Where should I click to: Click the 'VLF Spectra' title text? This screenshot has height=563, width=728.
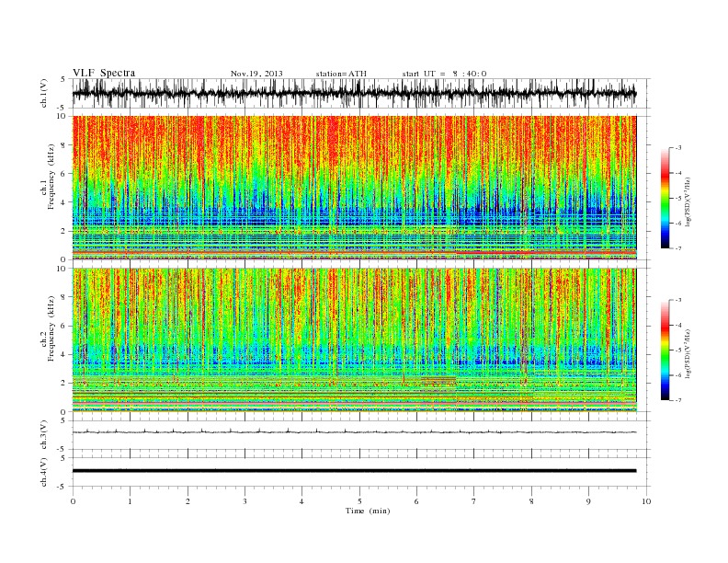click(104, 73)
